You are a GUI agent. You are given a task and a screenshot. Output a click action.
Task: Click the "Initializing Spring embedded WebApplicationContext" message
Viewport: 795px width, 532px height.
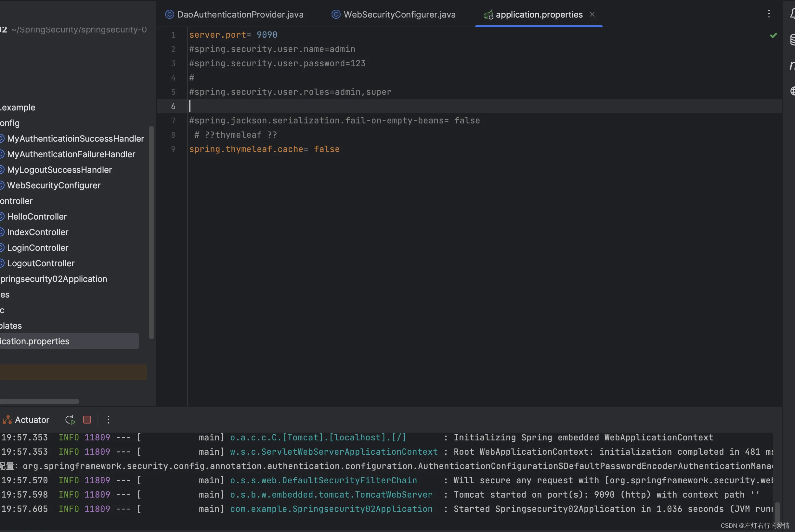pos(583,438)
